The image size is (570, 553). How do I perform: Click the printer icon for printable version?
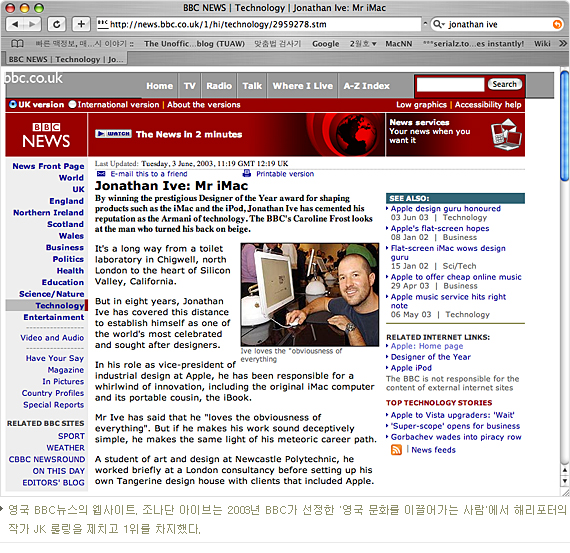tap(247, 173)
